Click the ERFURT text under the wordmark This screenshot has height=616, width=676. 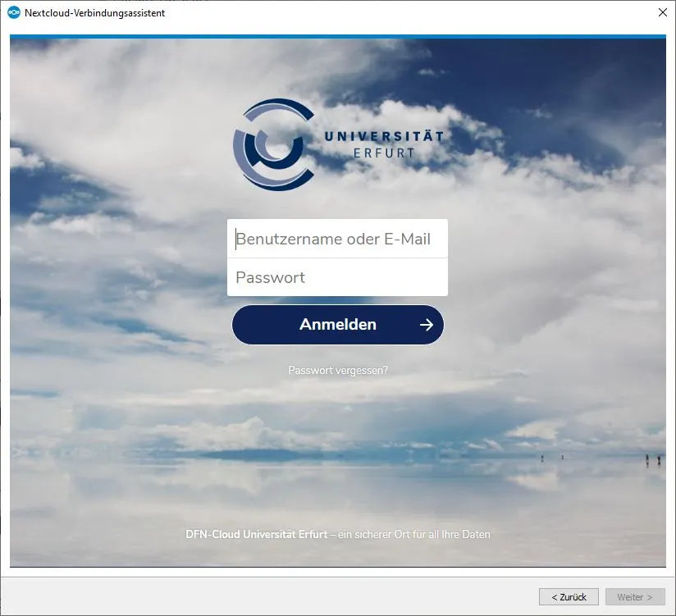coord(383,153)
